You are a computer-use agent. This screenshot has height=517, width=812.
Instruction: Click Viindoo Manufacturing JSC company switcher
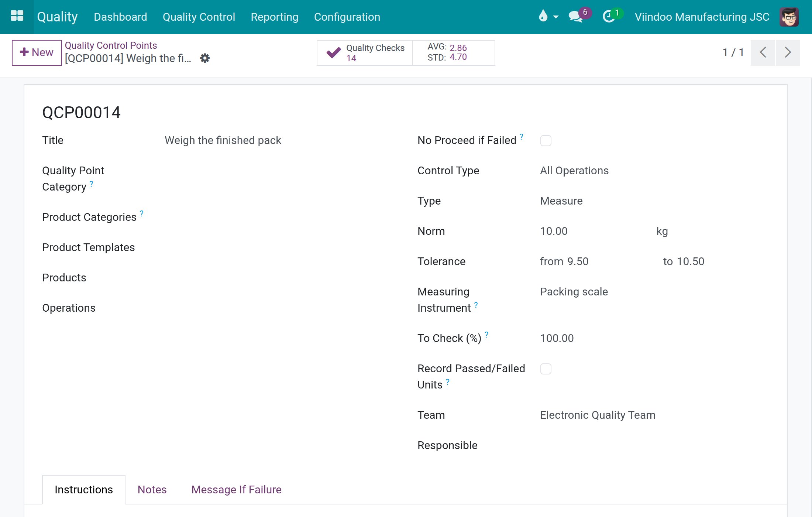tap(702, 17)
